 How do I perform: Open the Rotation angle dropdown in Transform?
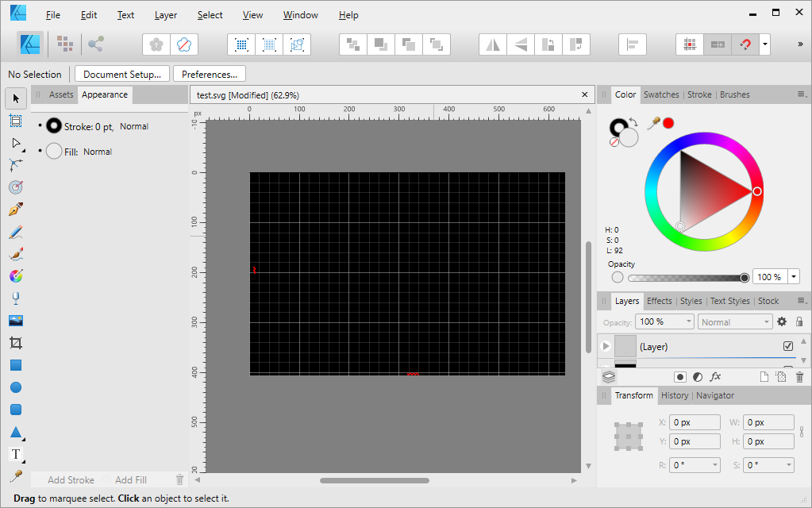coord(715,465)
